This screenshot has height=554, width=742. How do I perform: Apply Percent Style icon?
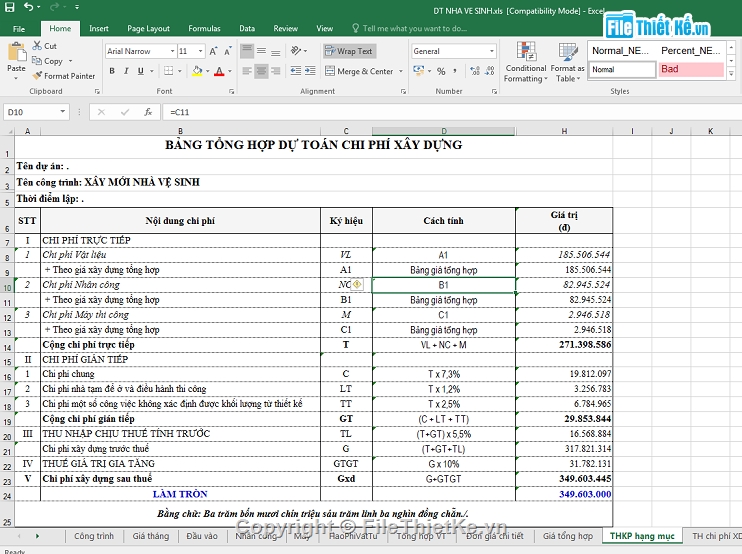click(441, 71)
